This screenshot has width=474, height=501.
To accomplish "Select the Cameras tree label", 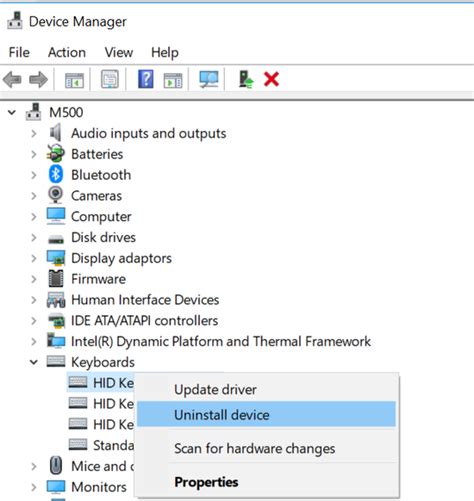I will (96, 196).
